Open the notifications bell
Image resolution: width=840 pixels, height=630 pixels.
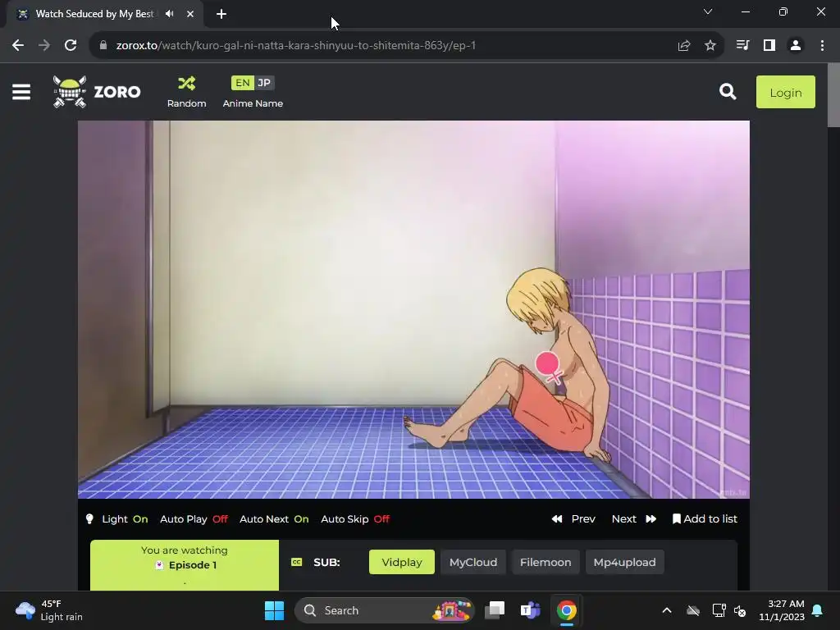coord(818,610)
